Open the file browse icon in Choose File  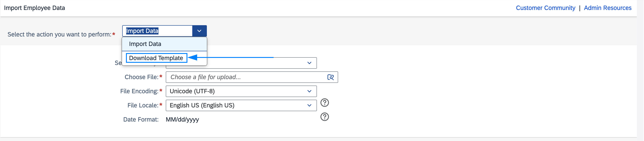point(330,77)
